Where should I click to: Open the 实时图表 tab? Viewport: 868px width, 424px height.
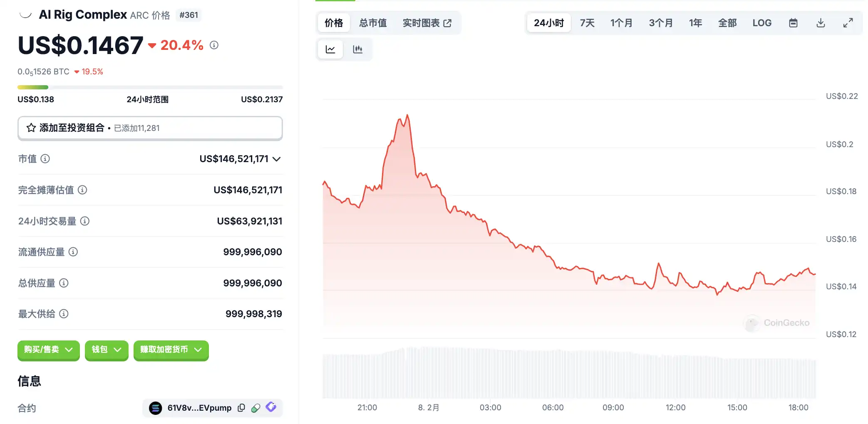427,23
